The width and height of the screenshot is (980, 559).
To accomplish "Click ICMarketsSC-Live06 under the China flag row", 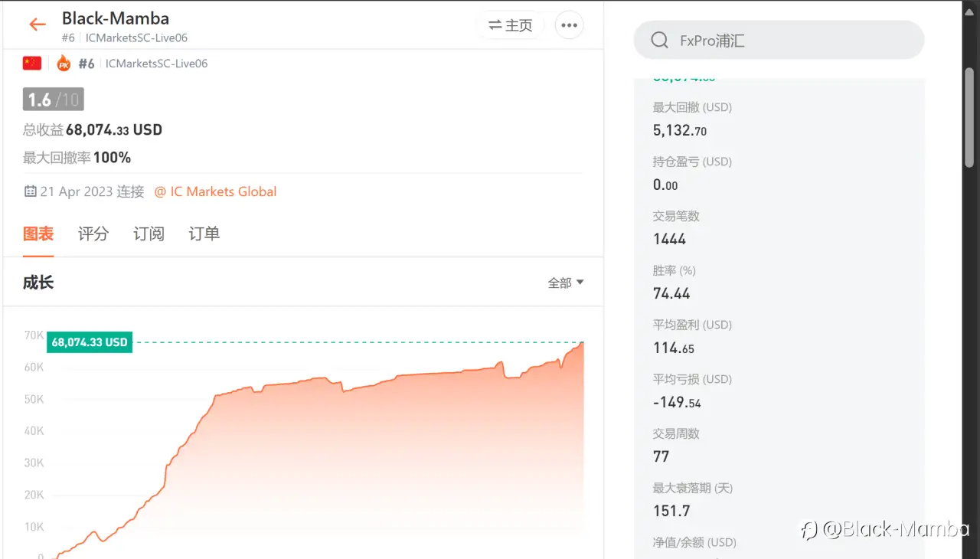I will 156,64.
